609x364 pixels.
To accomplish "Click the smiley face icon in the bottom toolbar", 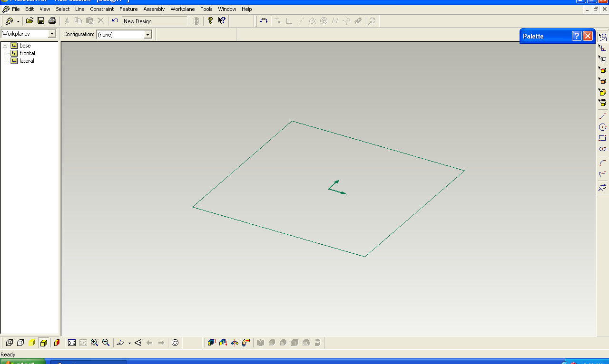I will click(175, 343).
